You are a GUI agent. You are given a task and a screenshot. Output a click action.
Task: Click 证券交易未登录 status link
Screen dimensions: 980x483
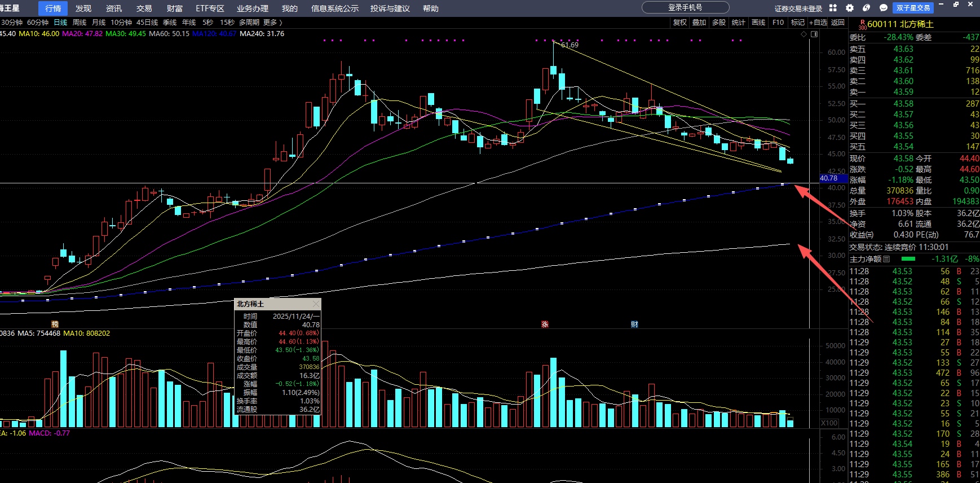(x=798, y=8)
